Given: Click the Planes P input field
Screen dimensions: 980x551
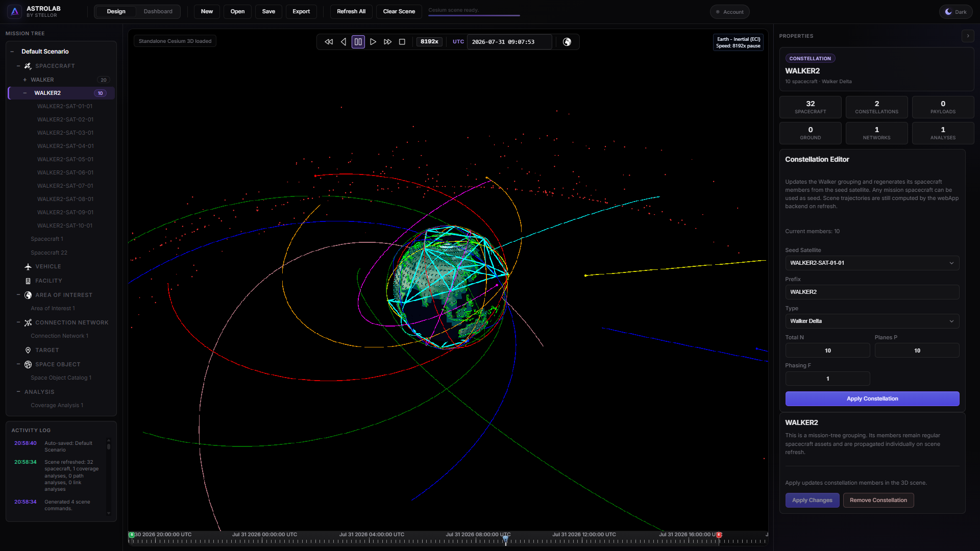Looking at the screenshot, I should point(917,351).
